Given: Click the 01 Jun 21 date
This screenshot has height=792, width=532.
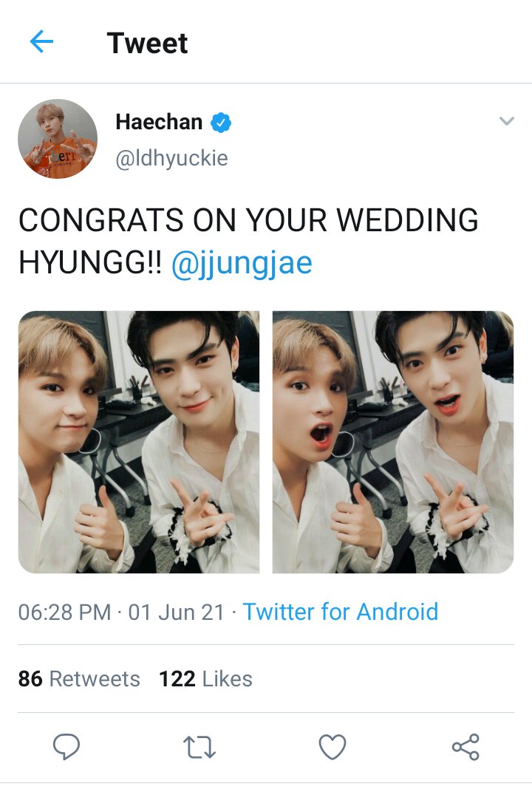Looking at the screenshot, I should coord(177,612).
